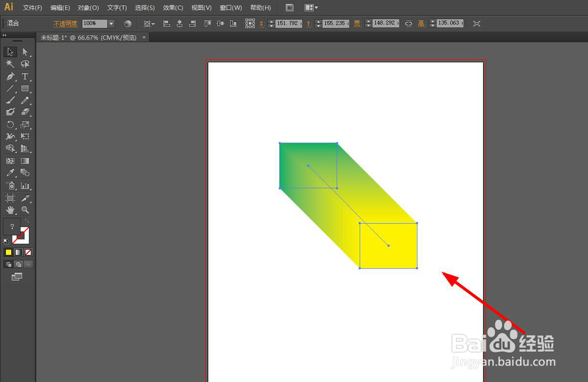Image resolution: width=588 pixels, height=382 pixels.
Task: Select the Direct Selection tool
Action: 25,52
